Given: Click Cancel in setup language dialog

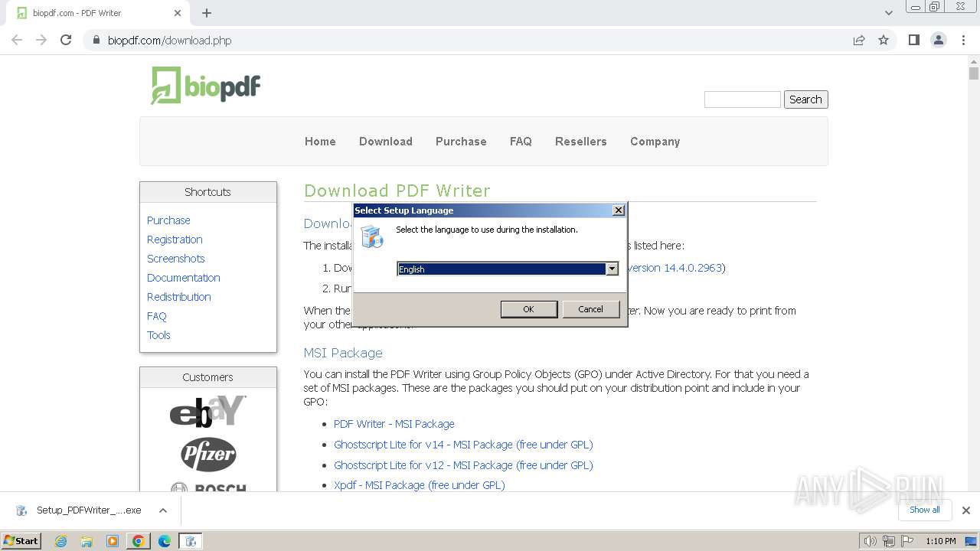Looking at the screenshot, I should click(x=590, y=309).
